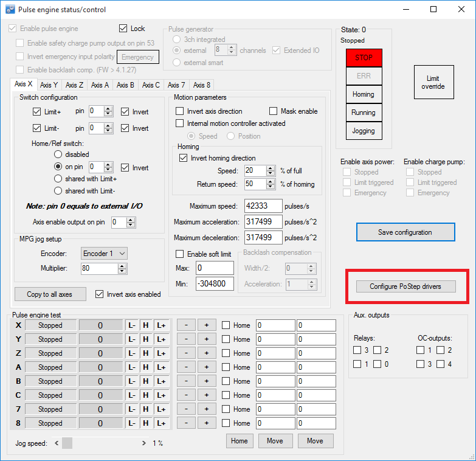The width and height of the screenshot is (476, 461).
Task: Toggle Relay 0 aux output
Action: click(x=377, y=364)
